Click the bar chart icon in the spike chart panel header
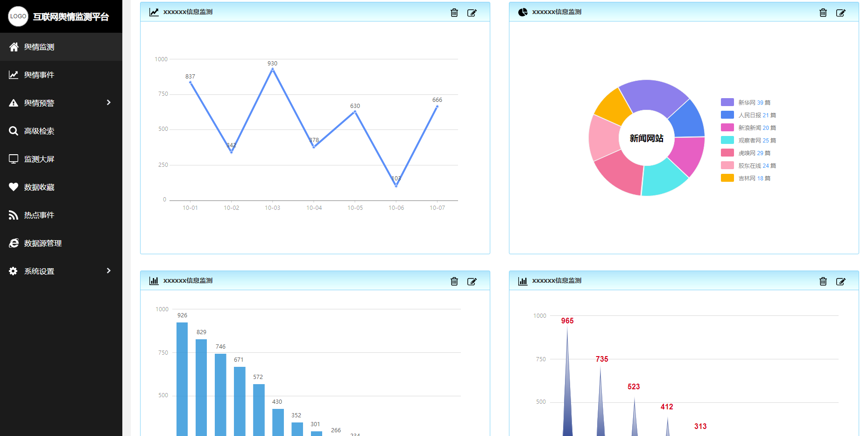This screenshot has height=436, width=868. [523, 281]
